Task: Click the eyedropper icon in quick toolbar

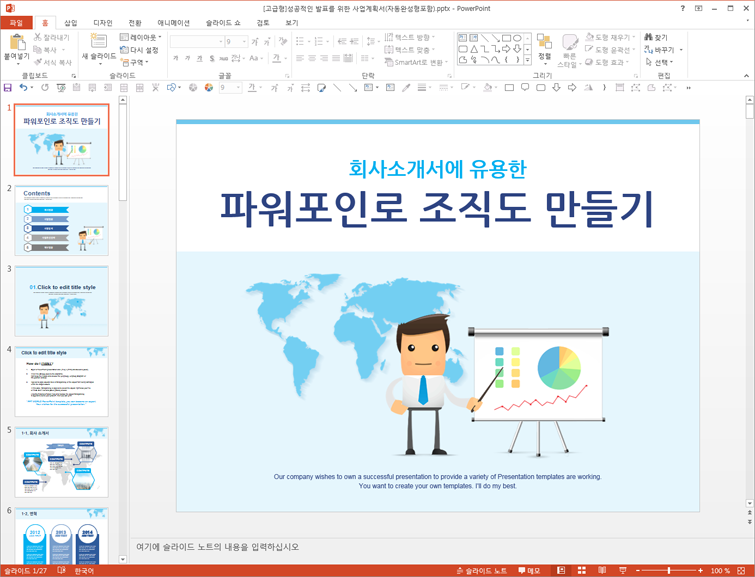Action: click(406, 88)
